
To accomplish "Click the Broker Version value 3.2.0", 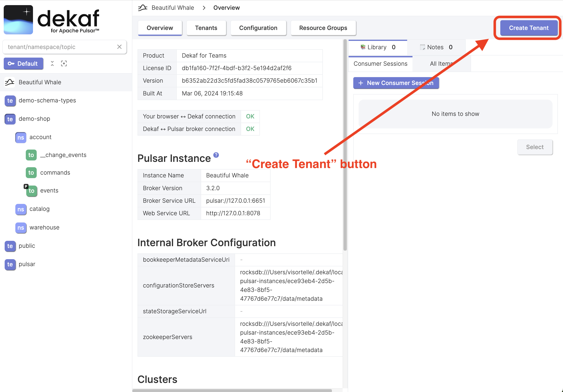I will coord(213,188).
